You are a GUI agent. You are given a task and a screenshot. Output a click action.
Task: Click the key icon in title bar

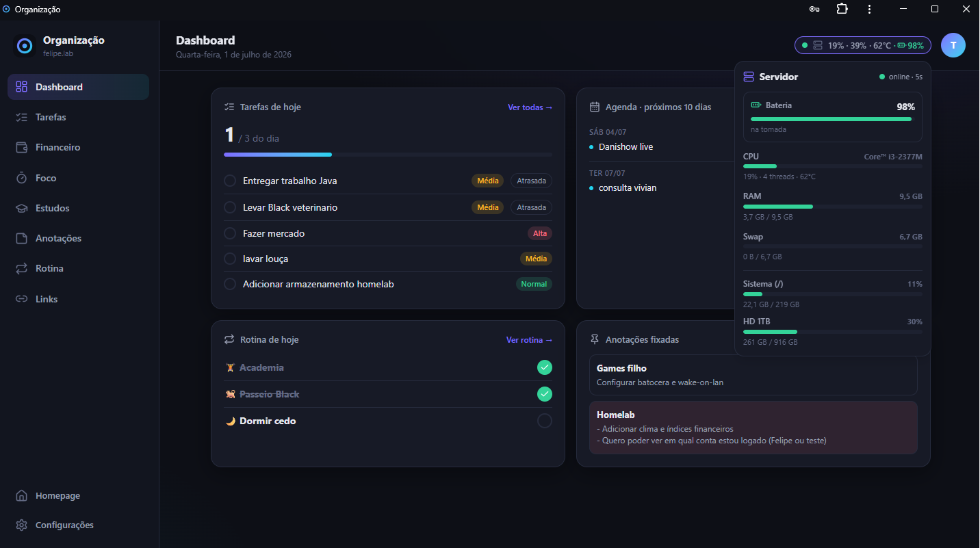pyautogui.click(x=814, y=9)
